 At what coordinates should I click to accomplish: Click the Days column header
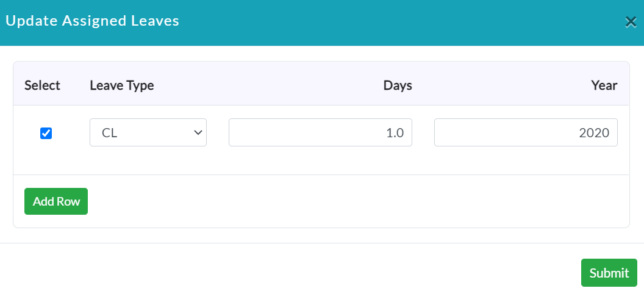[x=398, y=85]
